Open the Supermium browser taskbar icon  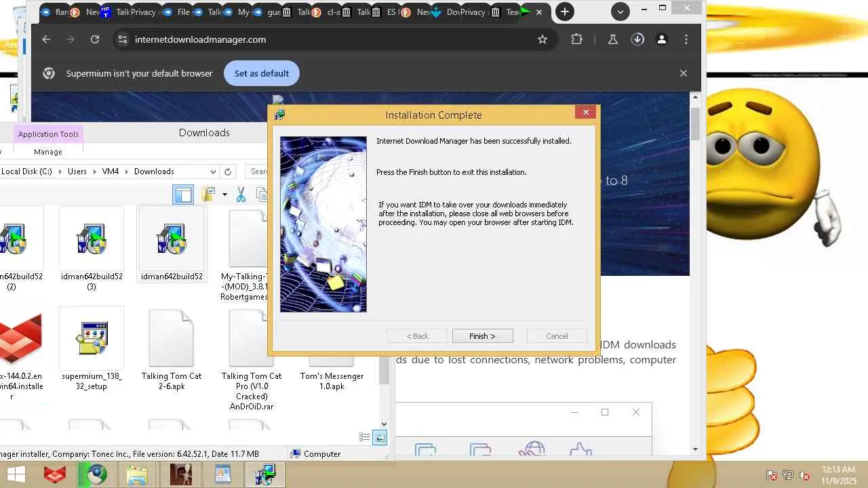coord(96,475)
